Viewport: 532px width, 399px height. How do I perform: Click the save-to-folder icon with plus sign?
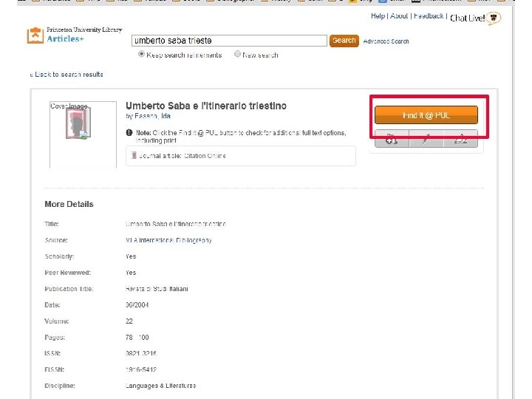click(392, 139)
